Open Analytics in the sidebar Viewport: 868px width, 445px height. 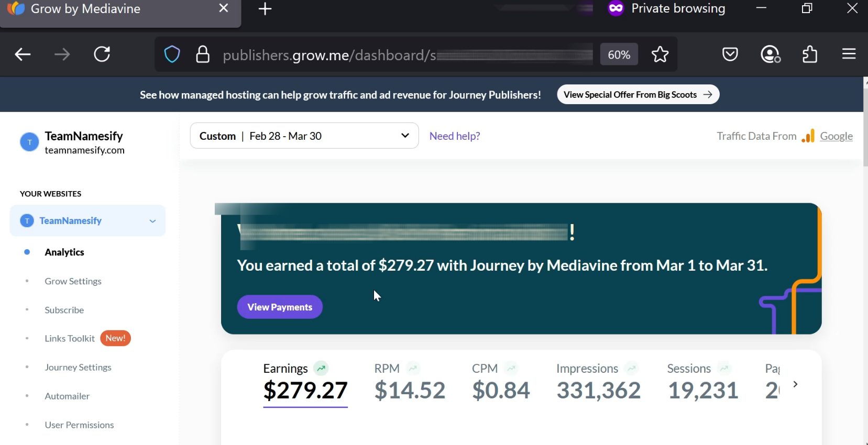tap(64, 252)
